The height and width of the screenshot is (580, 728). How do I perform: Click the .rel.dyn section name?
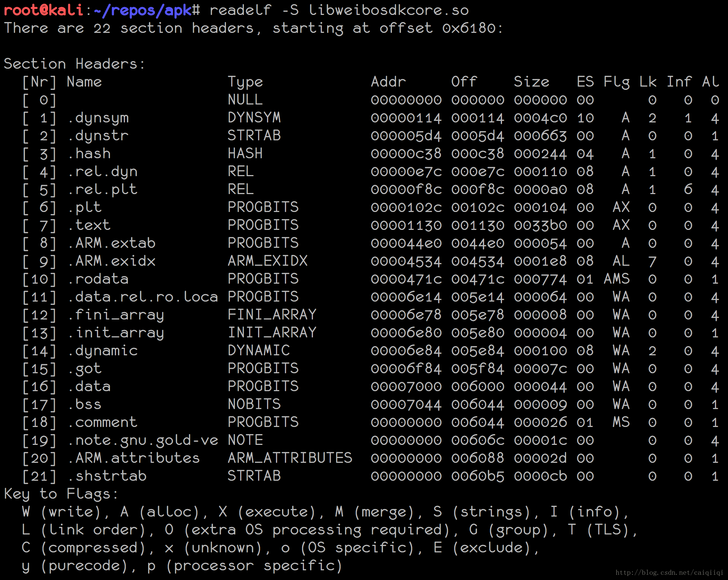(103, 172)
